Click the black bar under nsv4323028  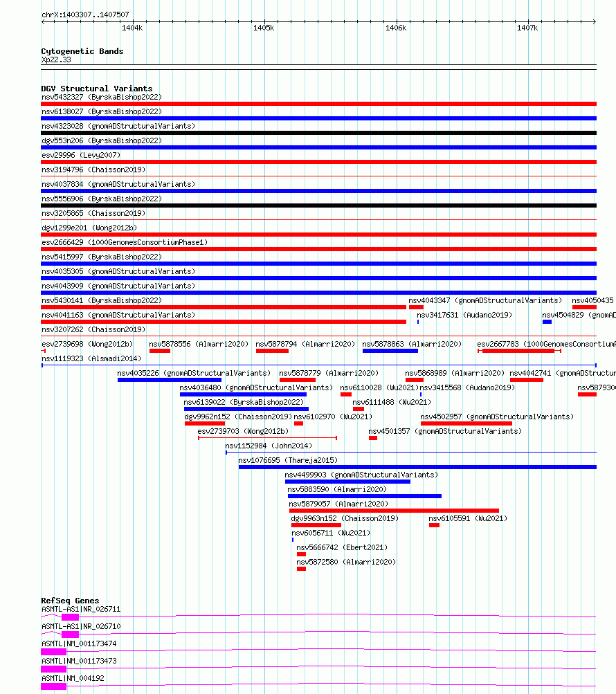point(319,133)
